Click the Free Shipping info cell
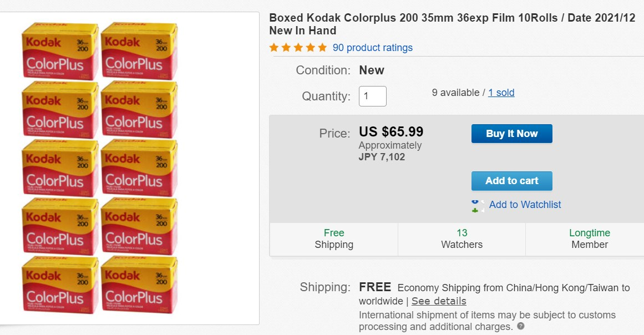The image size is (644, 335). tap(334, 239)
